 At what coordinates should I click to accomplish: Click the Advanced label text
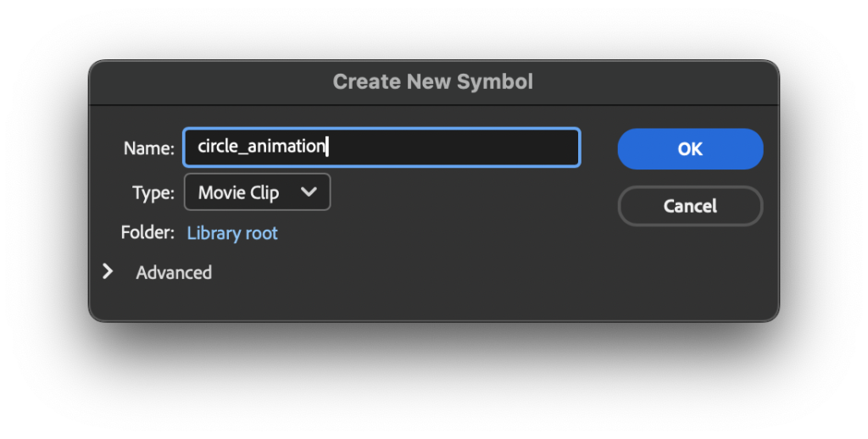pyautogui.click(x=174, y=273)
